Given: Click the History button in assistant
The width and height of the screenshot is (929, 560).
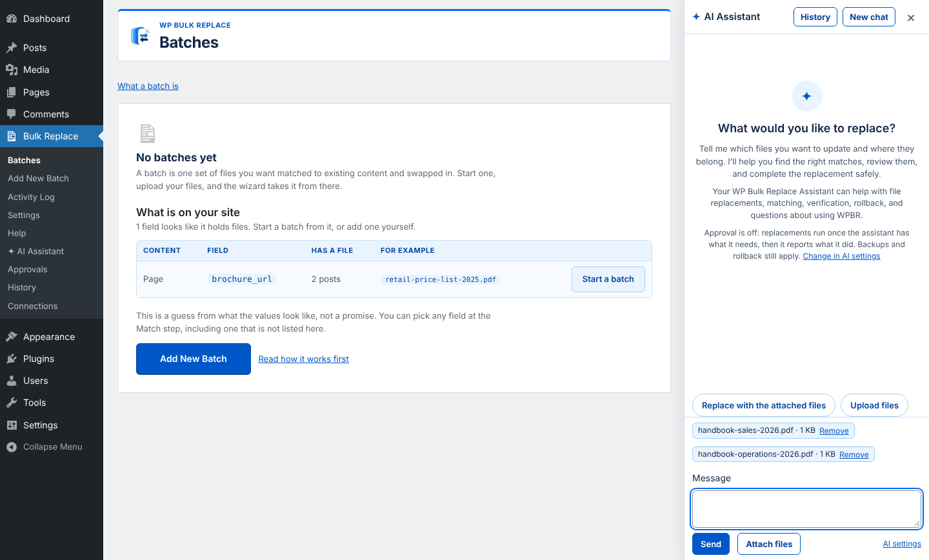Looking at the screenshot, I should pos(815,17).
